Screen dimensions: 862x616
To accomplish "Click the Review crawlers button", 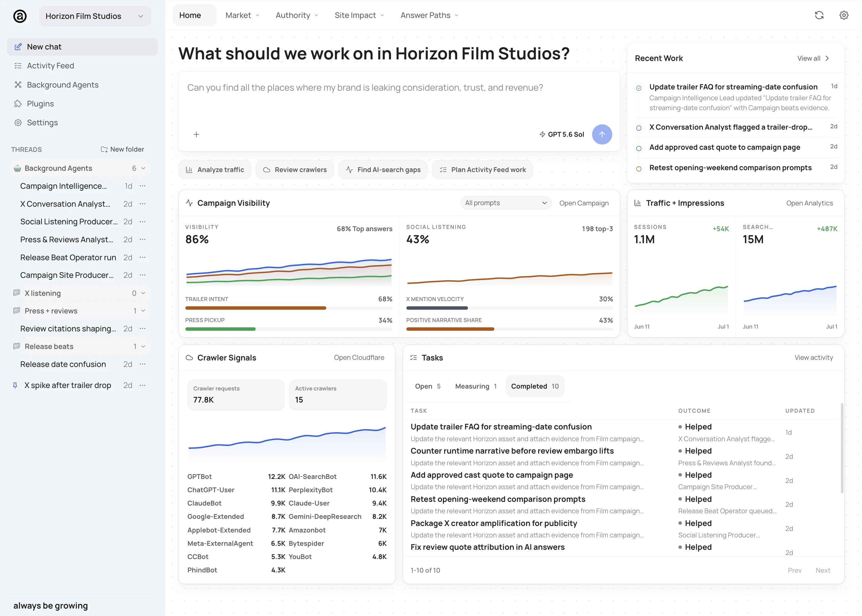I will (295, 170).
